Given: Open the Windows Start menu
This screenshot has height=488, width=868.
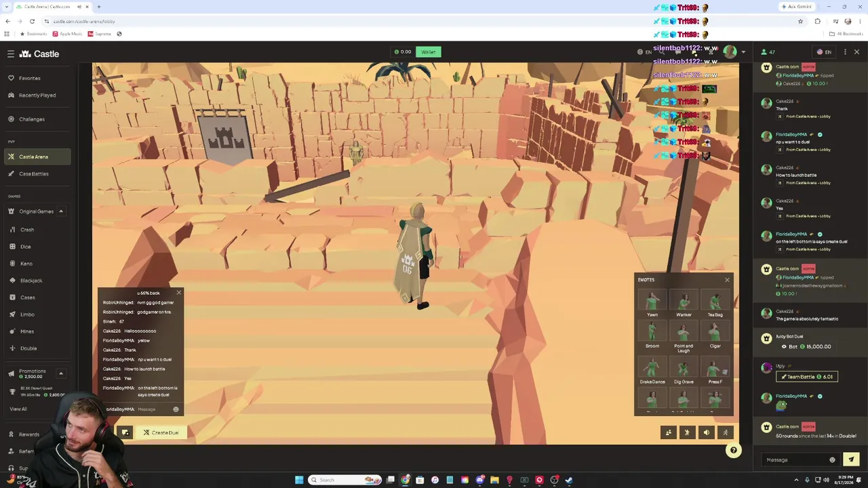Looking at the screenshot, I should [299, 480].
